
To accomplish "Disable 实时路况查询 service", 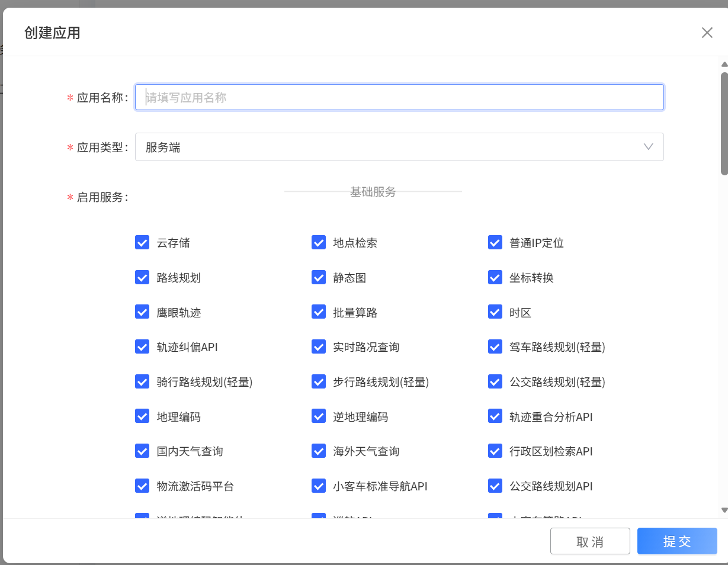I will coord(319,347).
